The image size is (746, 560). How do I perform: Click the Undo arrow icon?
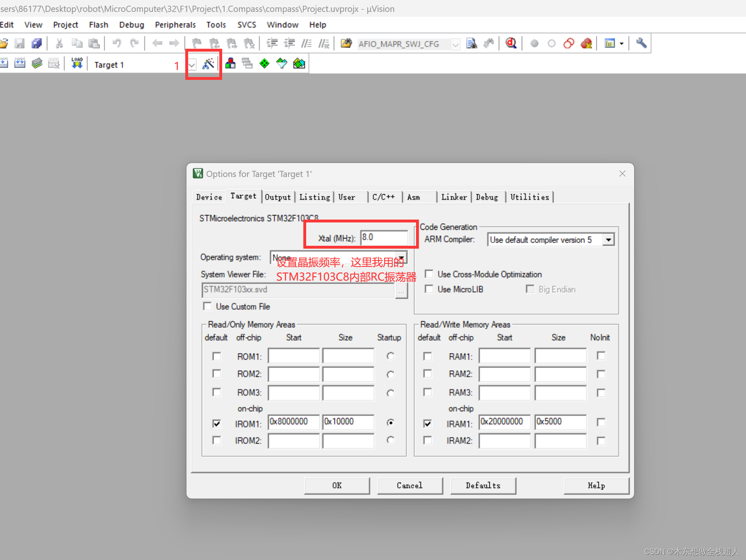(117, 43)
